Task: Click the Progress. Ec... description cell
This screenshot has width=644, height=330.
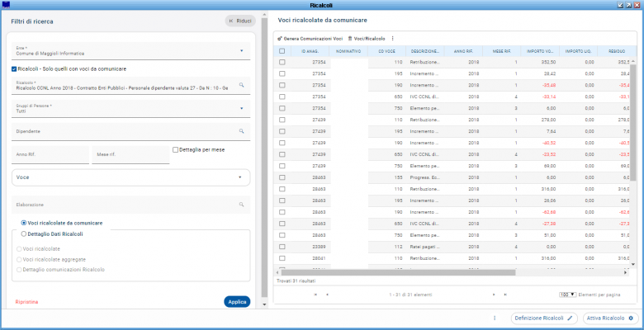Action: click(425, 177)
